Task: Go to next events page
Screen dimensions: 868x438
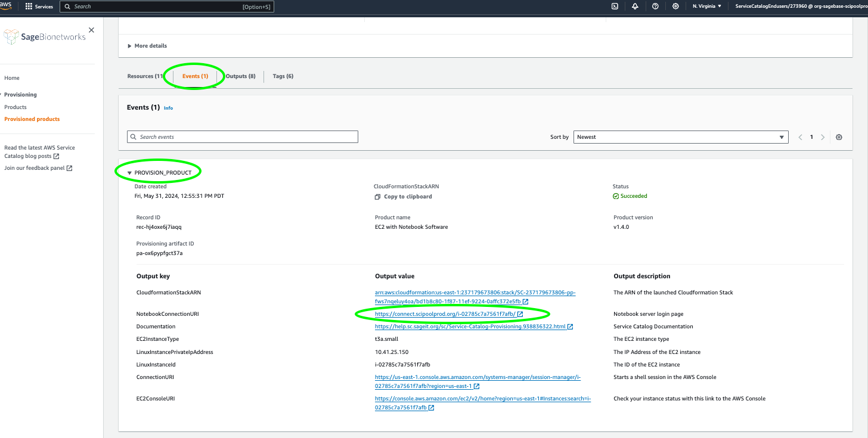Action: tap(823, 137)
